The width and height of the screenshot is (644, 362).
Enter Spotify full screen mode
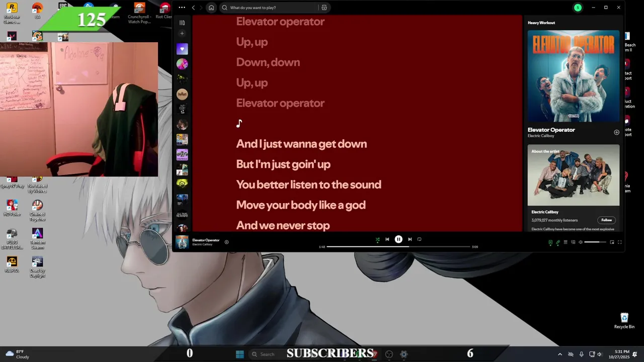619,242
